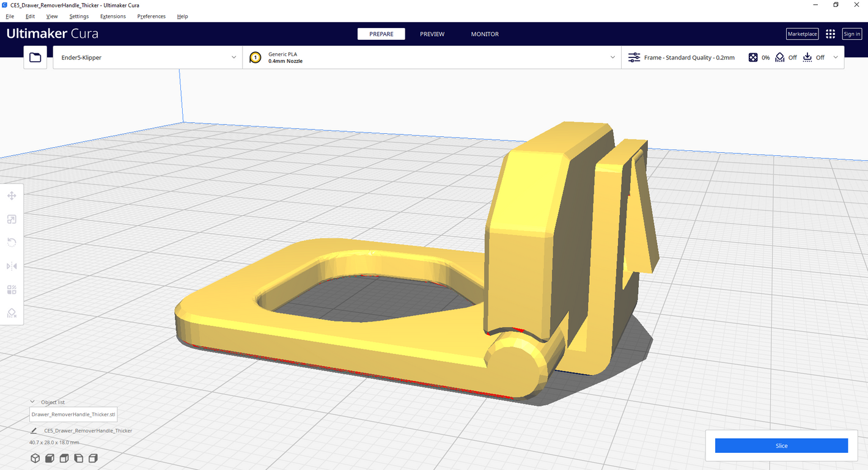The height and width of the screenshot is (470, 868).
Task: Open the View menu
Action: click(52, 17)
